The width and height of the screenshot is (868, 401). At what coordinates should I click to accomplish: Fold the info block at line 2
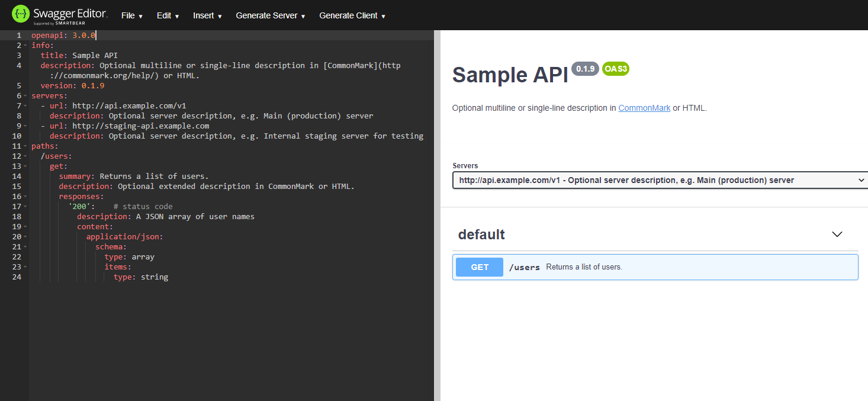(x=25, y=46)
